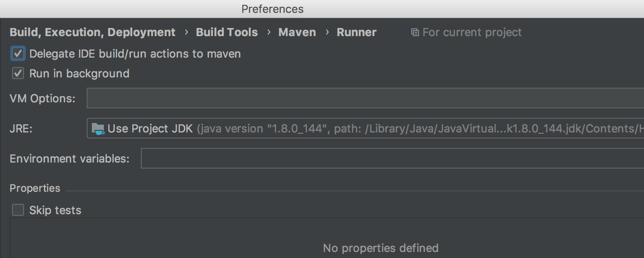Image resolution: width=644 pixels, height=258 pixels.
Task: Focus the Environment variables input field
Action: click(x=392, y=158)
